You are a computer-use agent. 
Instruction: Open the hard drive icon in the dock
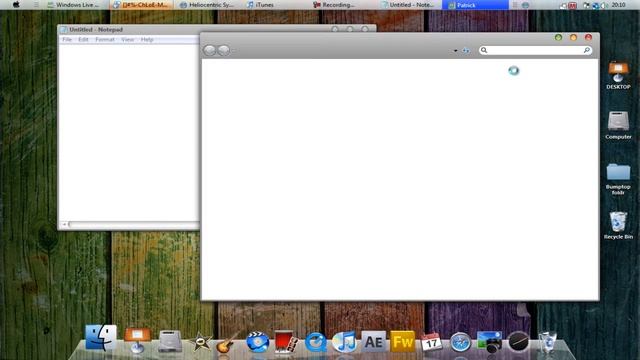[x=170, y=341]
